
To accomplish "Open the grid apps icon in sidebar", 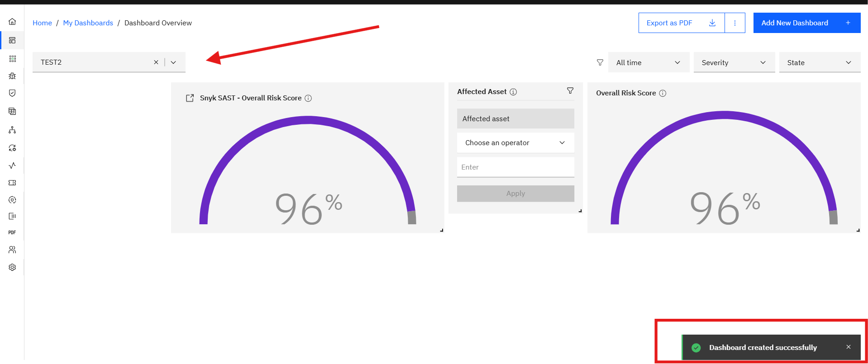I will click(x=12, y=59).
